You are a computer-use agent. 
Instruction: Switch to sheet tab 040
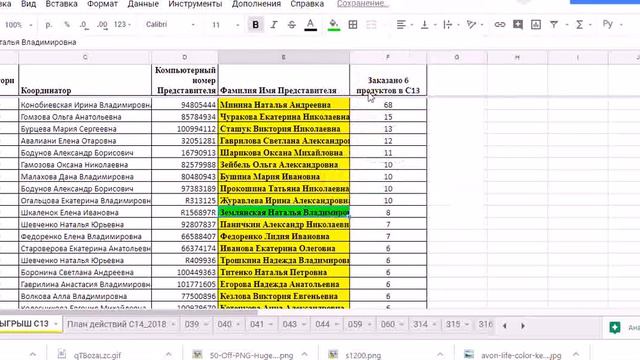click(x=224, y=324)
